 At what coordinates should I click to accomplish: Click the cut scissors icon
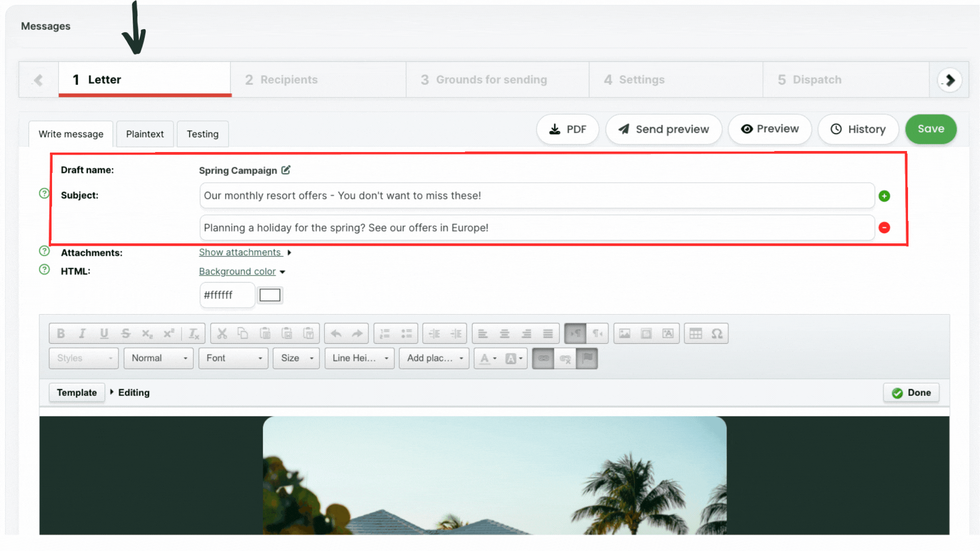222,334
